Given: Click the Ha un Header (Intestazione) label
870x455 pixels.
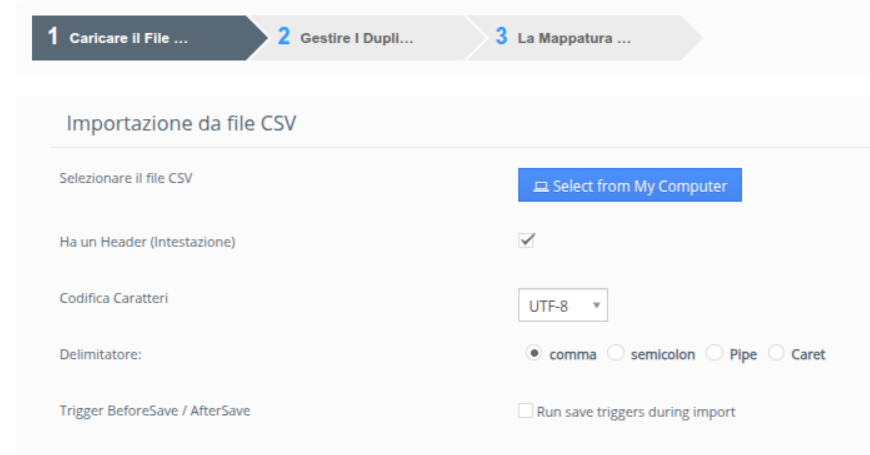Looking at the screenshot, I should point(147,241).
